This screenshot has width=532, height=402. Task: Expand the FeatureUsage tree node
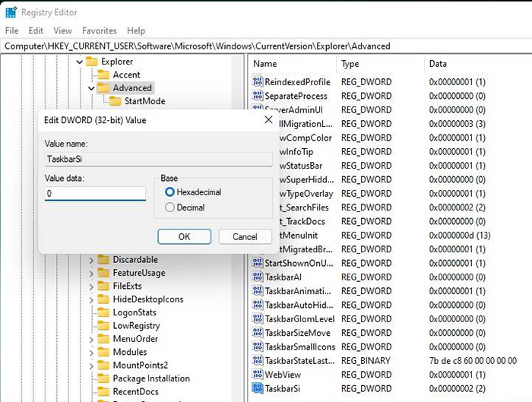91,274
